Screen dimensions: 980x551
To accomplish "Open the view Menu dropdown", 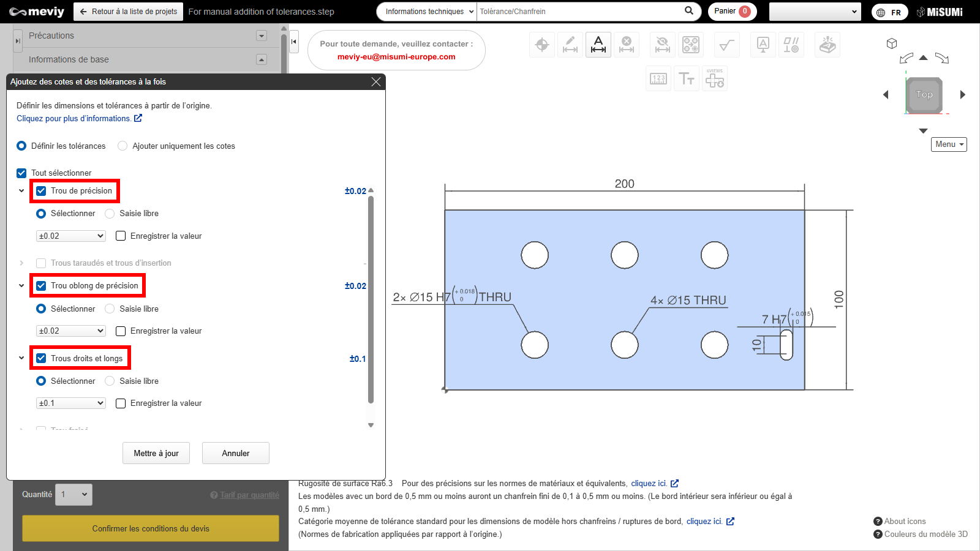I will (949, 144).
